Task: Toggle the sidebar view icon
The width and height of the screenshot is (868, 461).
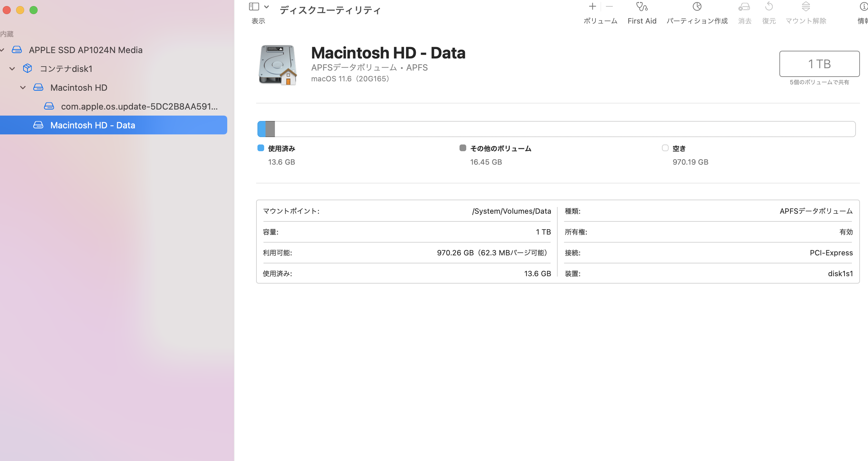Action: click(254, 7)
